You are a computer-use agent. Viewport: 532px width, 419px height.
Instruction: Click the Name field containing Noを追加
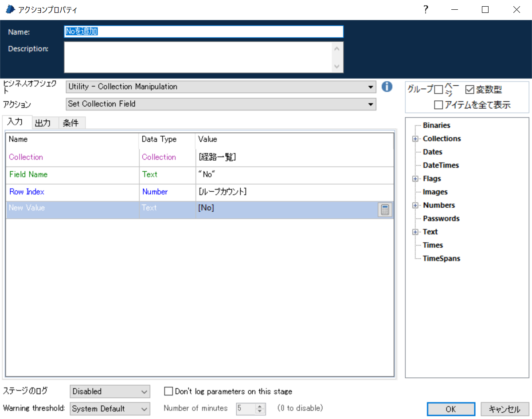(203, 32)
